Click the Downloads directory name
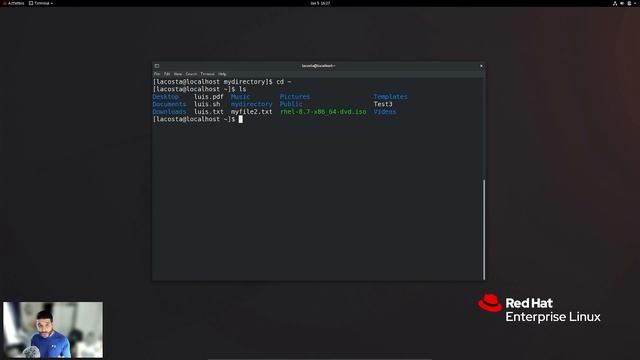Viewport: 640px width, 360px height. point(169,111)
